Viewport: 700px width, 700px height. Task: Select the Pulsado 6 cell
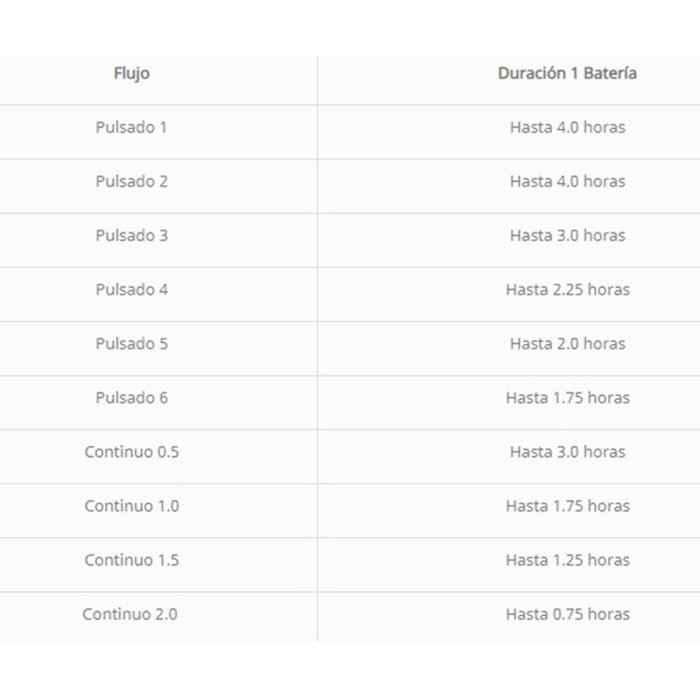click(131, 398)
